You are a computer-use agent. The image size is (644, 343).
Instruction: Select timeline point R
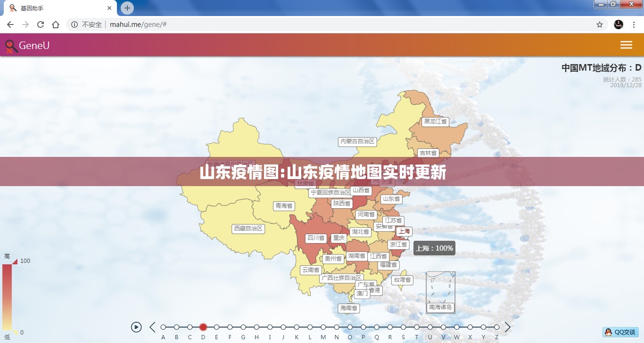[x=390, y=327]
